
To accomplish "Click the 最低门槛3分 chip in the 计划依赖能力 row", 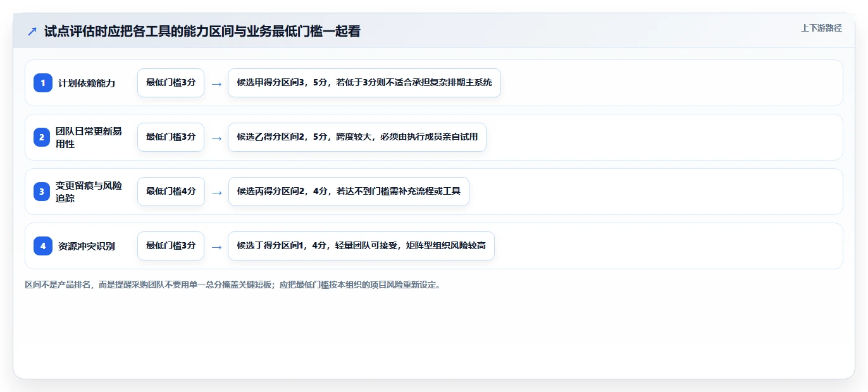I will tap(171, 83).
